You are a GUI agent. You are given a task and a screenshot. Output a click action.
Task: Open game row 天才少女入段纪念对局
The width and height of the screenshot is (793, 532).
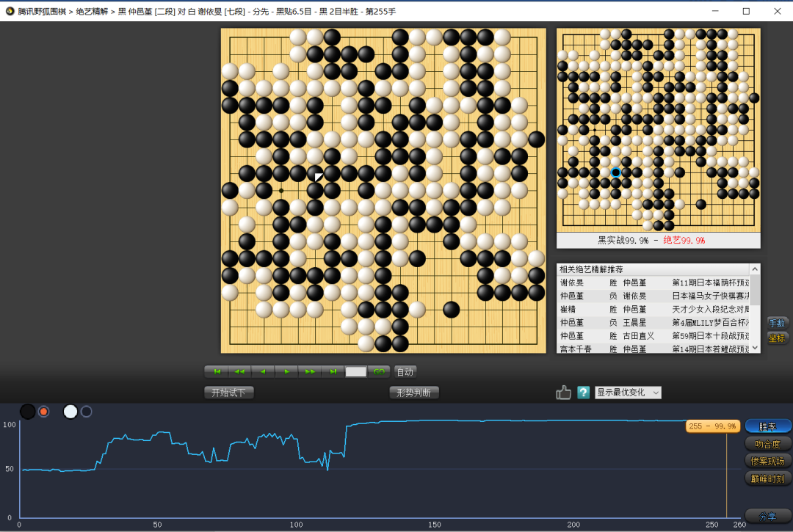click(653, 309)
